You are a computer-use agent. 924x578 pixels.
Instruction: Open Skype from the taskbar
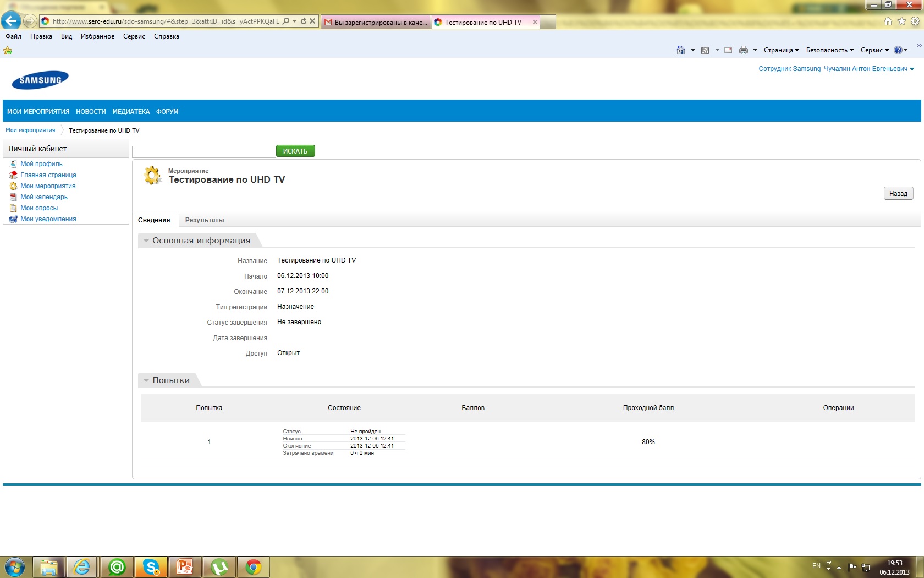tap(151, 567)
